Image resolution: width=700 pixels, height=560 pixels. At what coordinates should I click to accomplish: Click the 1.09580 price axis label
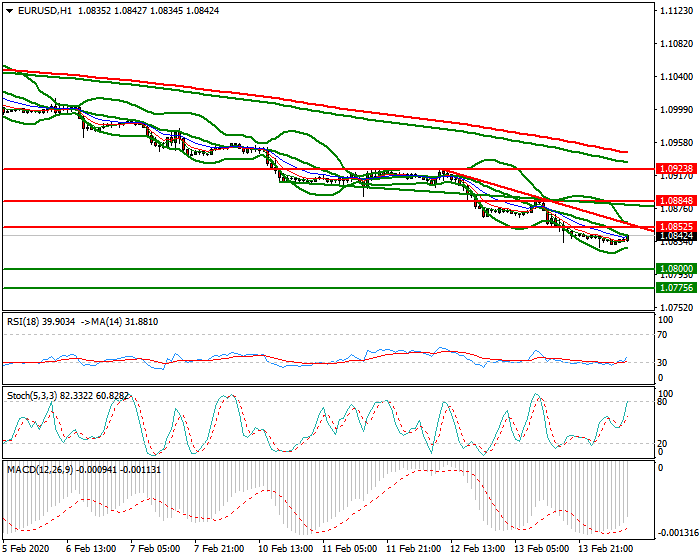pos(677,143)
